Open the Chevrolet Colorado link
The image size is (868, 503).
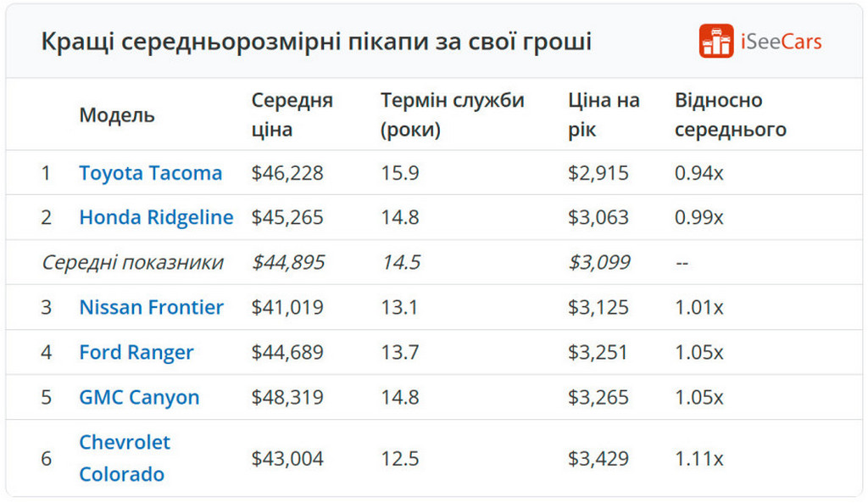point(125,458)
